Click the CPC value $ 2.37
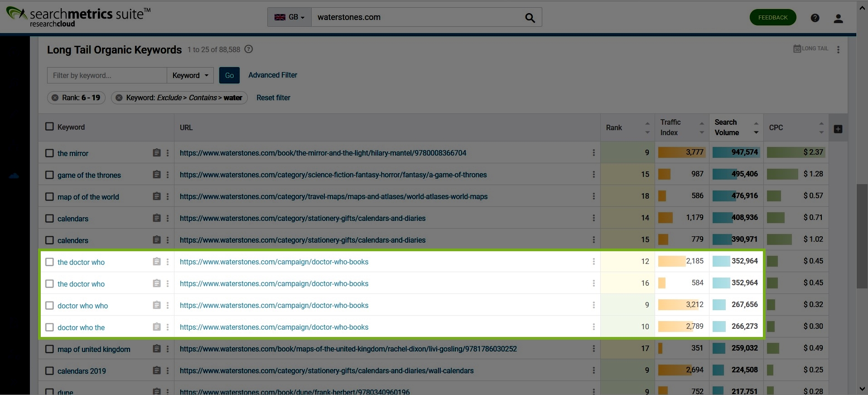Screen dimensions: 868x395 point(813,152)
